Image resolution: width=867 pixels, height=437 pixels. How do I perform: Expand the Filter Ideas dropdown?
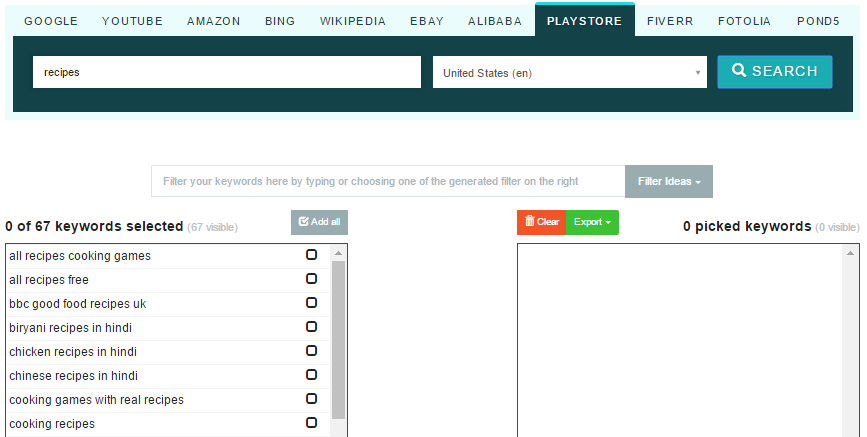pyautogui.click(x=669, y=181)
